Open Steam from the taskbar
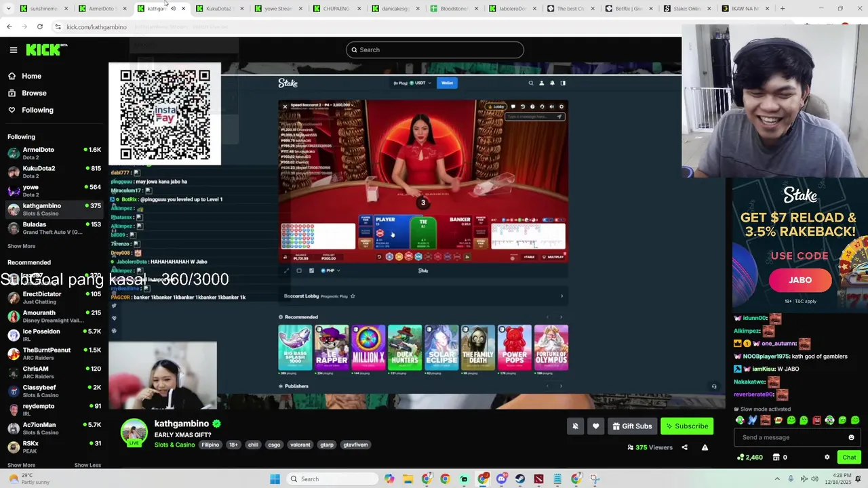The width and height of the screenshot is (868, 488). click(x=520, y=479)
